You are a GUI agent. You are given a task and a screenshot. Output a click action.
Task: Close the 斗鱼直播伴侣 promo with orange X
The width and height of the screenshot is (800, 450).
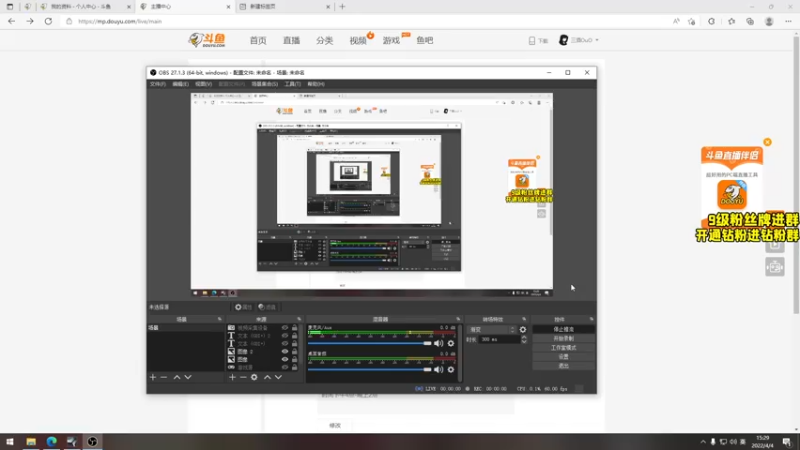pos(767,142)
